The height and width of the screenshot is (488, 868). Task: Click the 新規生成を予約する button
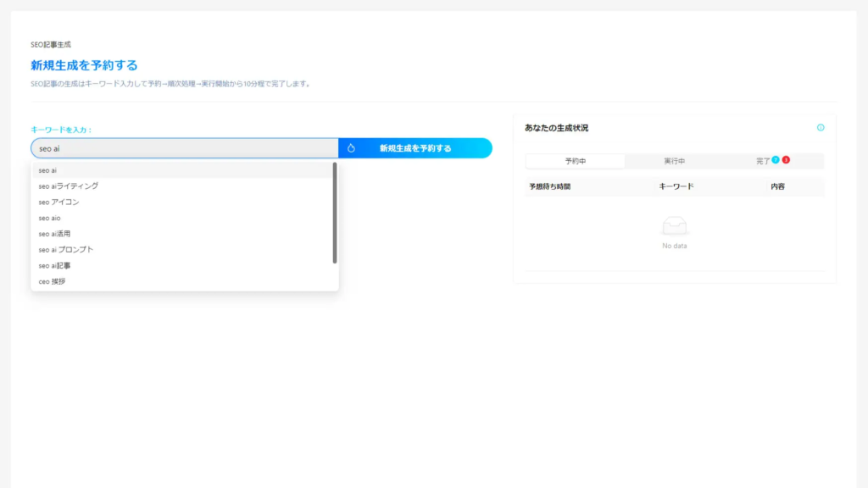(415, 148)
